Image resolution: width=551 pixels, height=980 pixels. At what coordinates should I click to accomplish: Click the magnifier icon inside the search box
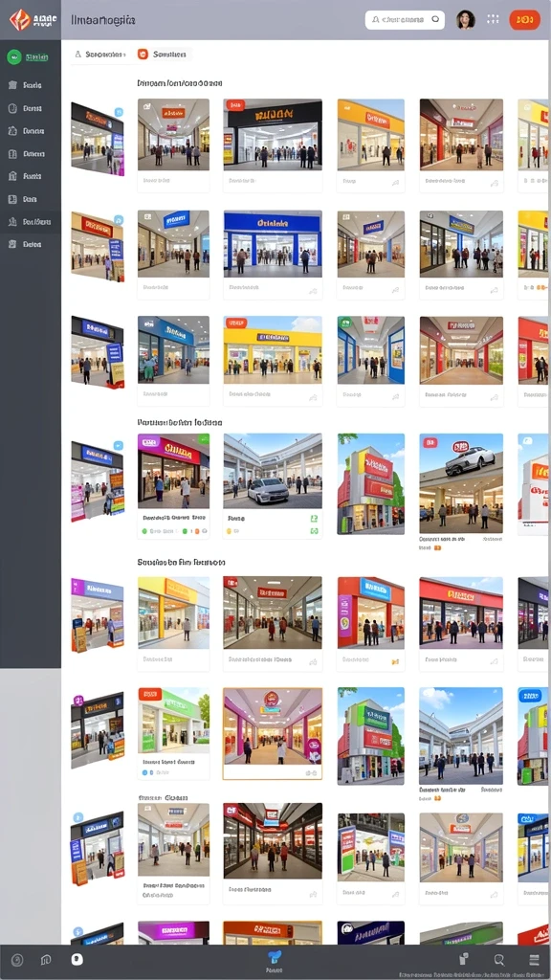435,19
